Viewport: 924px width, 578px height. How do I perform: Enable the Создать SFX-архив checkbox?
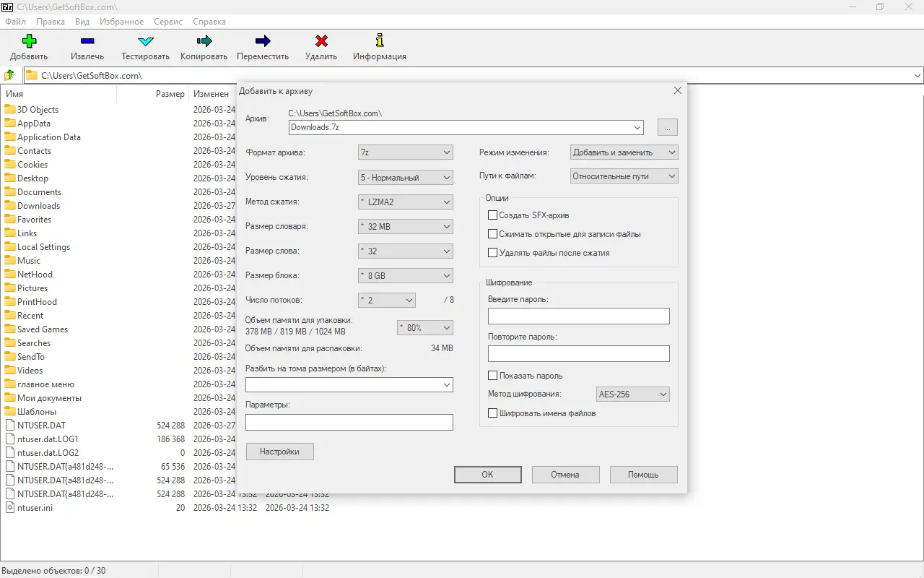[x=493, y=215]
